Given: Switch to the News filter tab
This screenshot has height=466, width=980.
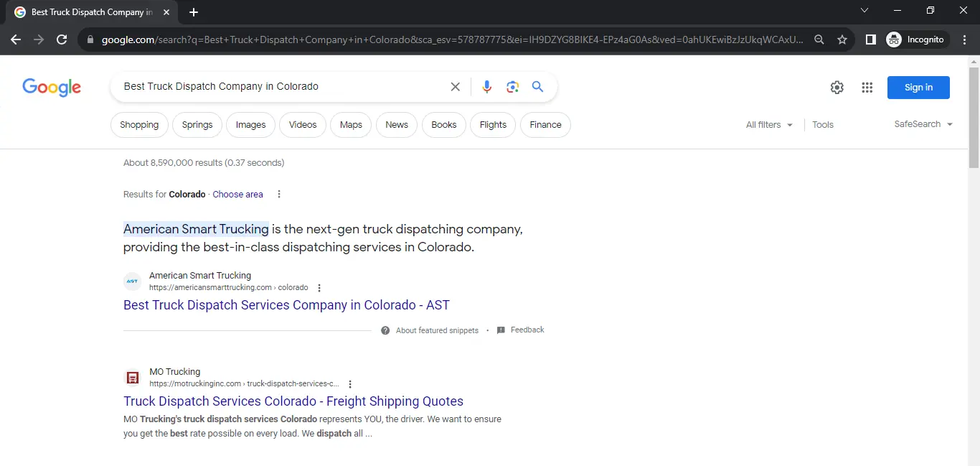Looking at the screenshot, I should [x=396, y=125].
